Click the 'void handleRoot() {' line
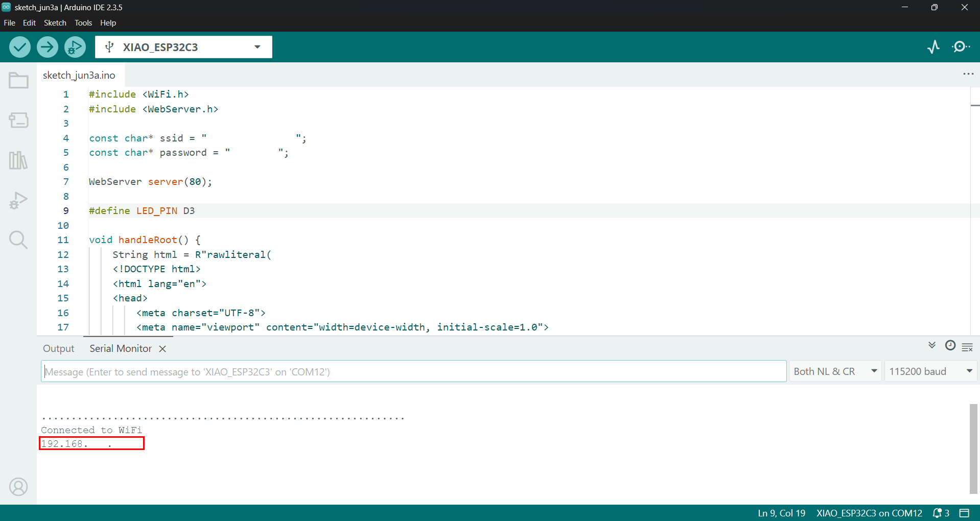This screenshot has width=980, height=521. click(x=145, y=240)
